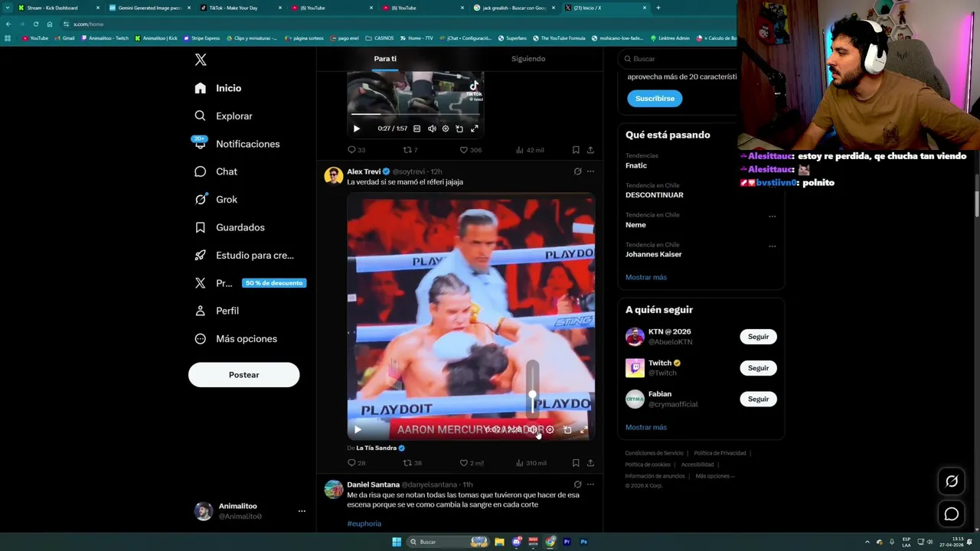Open Alex Trevi profile avatar
This screenshot has width=980, height=551.
[x=333, y=176]
